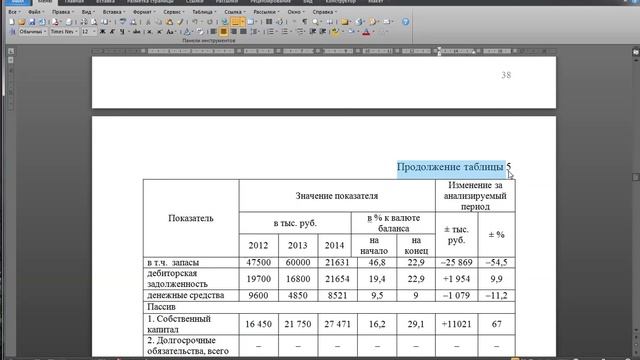Save the document via floppy icon

(32, 22)
